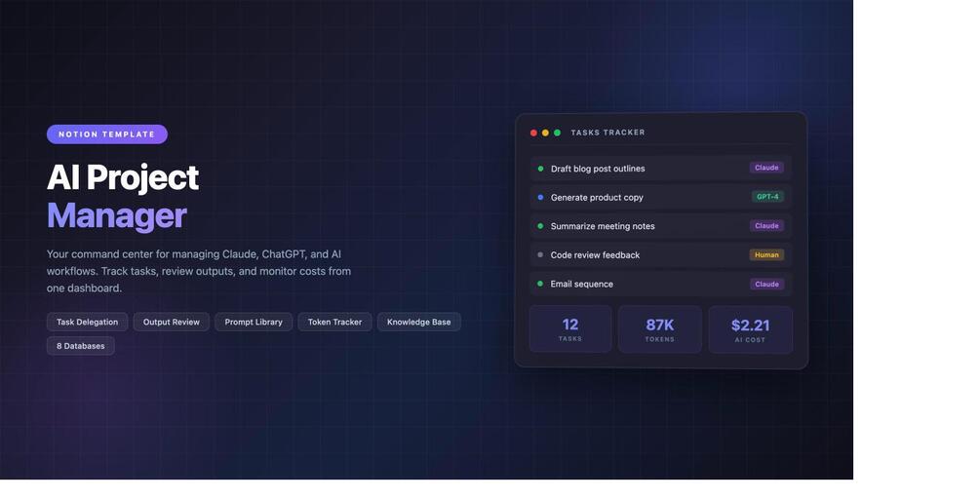Viewport: 980px width, 499px height.
Task: Click the green status dot beside Draft blog post outlines
Action: [540, 169]
